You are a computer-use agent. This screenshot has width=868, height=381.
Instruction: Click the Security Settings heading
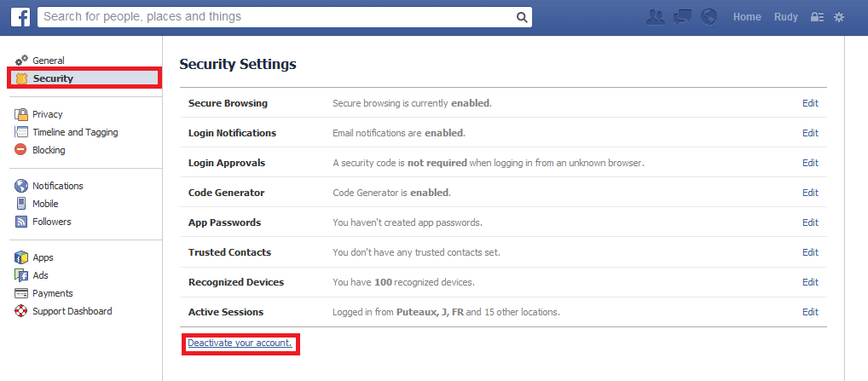pyautogui.click(x=238, y=64)
